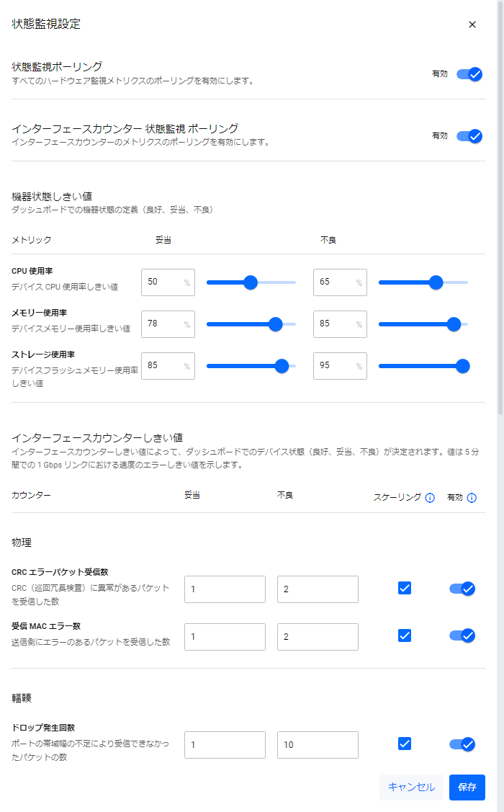Disable the 受信 MAC エラー数 toggle
The image size is (504, 812).
pyautogui.click(x=462, y=635)
